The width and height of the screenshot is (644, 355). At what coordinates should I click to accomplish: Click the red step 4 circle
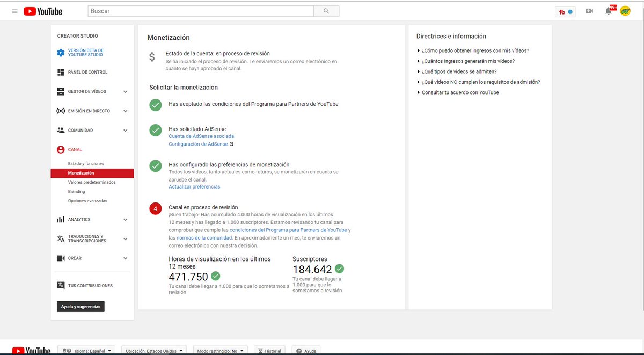156,208
